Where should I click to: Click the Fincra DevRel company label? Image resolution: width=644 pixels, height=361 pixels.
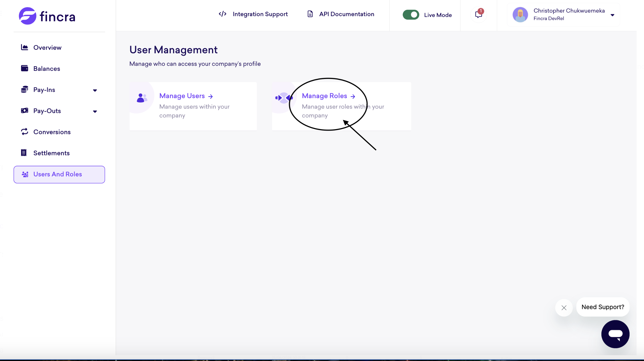[x=549, y=18]
